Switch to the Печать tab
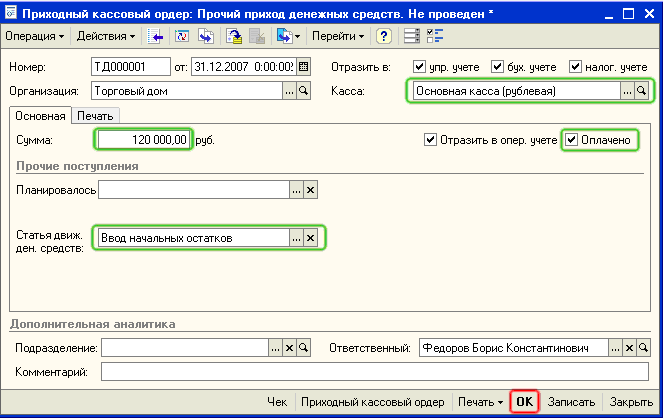This screenshot has height=418, width=663. [95, 116]
